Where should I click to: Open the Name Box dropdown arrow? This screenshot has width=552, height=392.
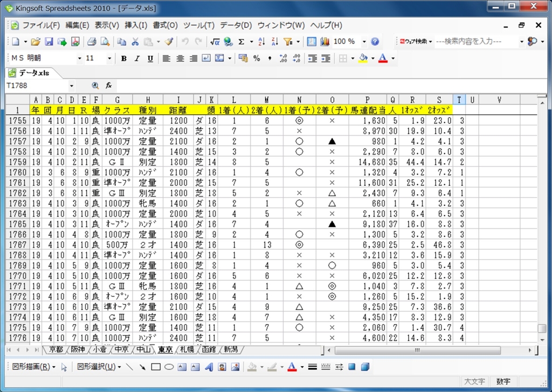[x=71, y=86]
